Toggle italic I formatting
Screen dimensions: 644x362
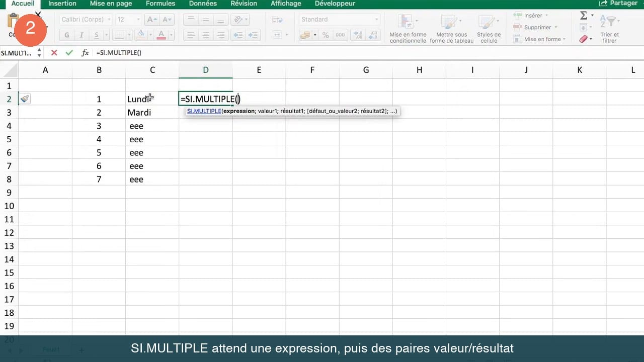point(81,35)
